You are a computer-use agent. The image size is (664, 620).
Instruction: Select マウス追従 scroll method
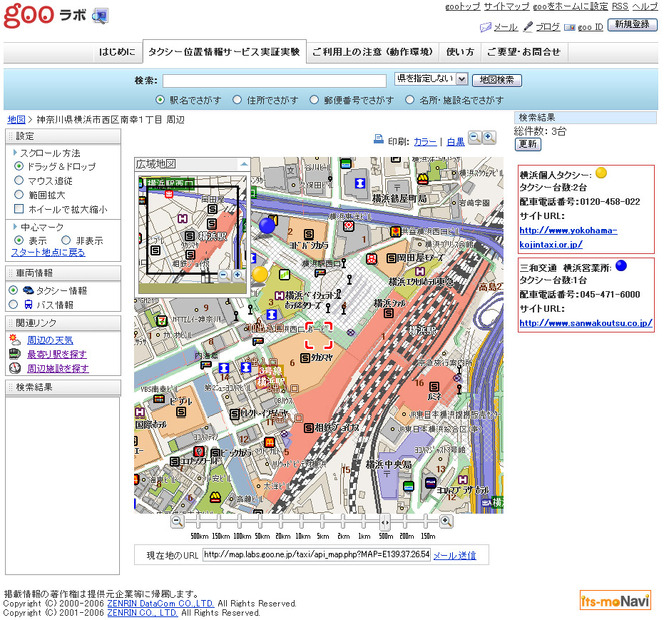19,180
